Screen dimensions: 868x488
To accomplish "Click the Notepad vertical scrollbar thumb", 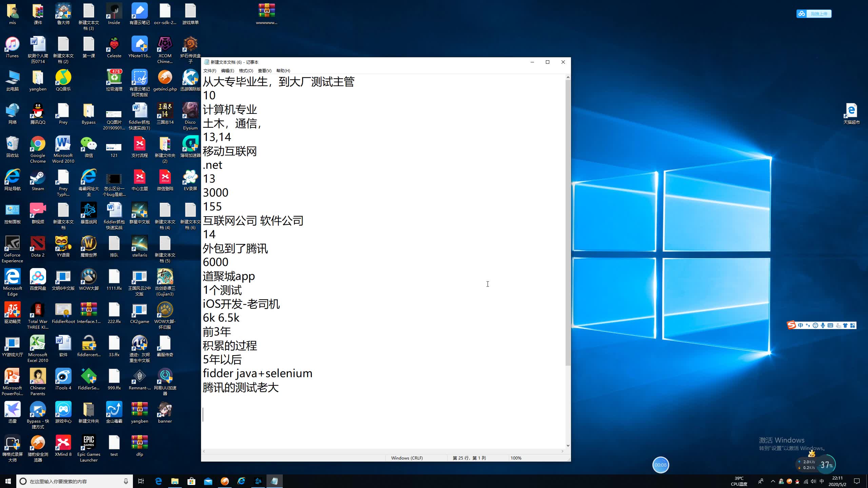I will [568, 223].
